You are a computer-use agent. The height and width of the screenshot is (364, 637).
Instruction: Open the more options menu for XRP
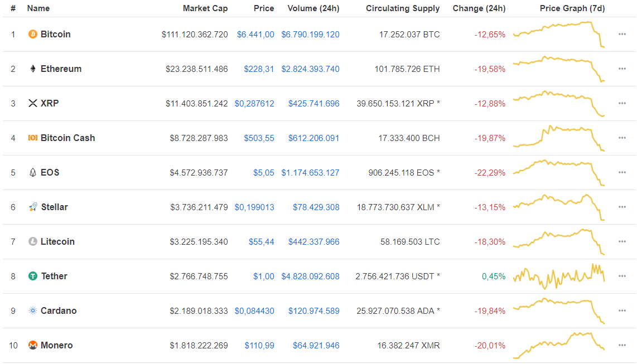622,103
